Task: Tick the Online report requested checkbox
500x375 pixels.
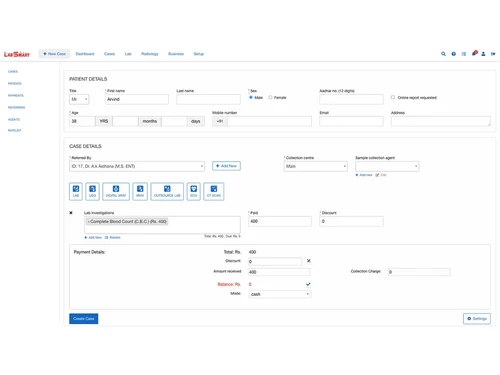Action: [x=393, y=97]
